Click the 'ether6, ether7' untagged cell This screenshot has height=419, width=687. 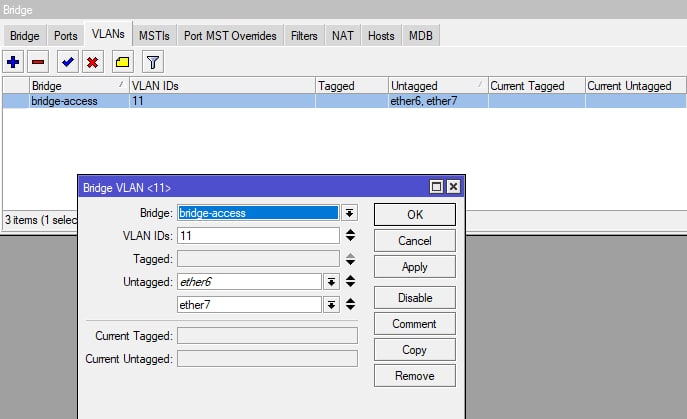coord(438,101)
